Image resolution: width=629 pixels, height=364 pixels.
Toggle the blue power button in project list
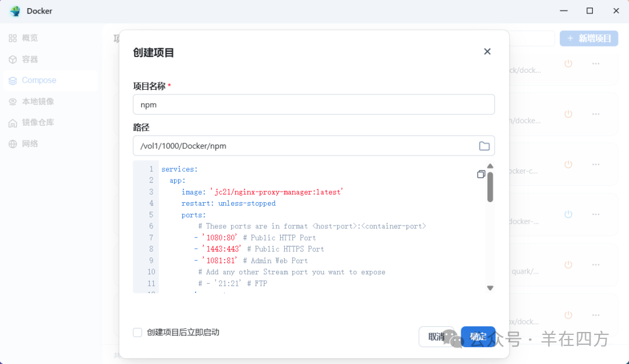tap(568, 214)
